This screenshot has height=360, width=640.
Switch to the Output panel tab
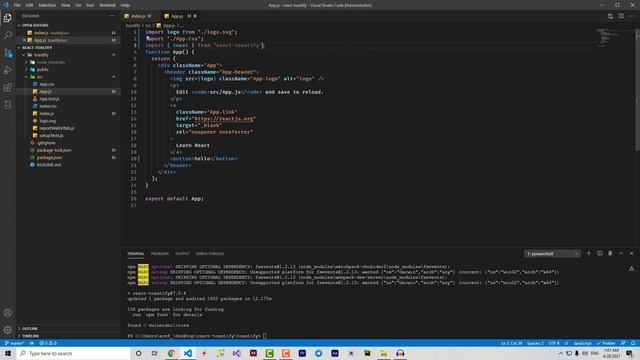[182, 253]
